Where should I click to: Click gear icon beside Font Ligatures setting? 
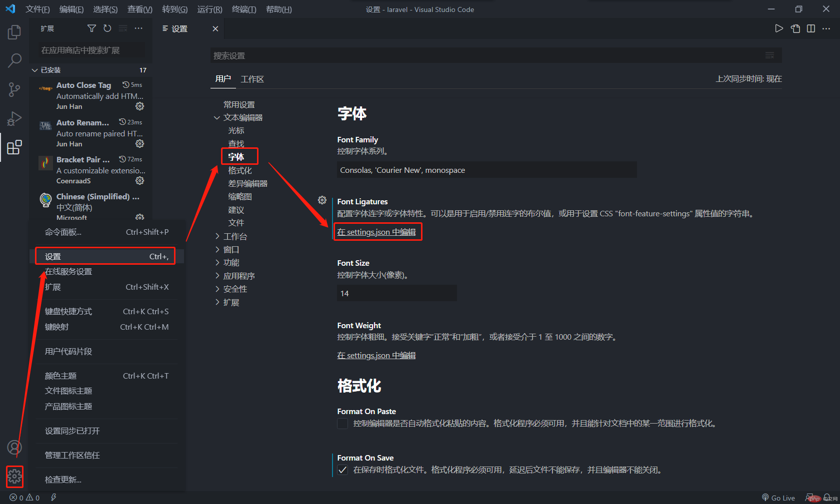coord(322,200)
